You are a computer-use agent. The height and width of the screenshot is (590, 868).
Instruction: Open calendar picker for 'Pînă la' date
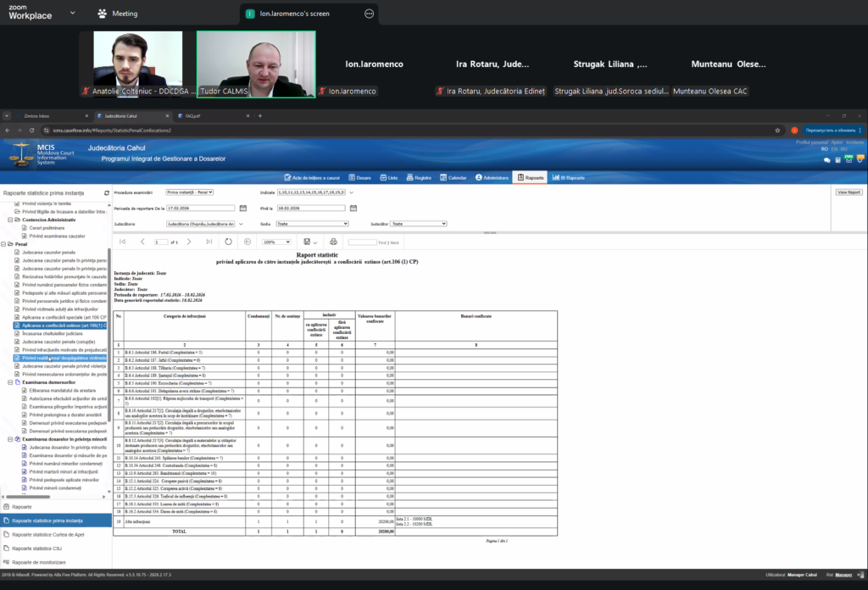352,208
